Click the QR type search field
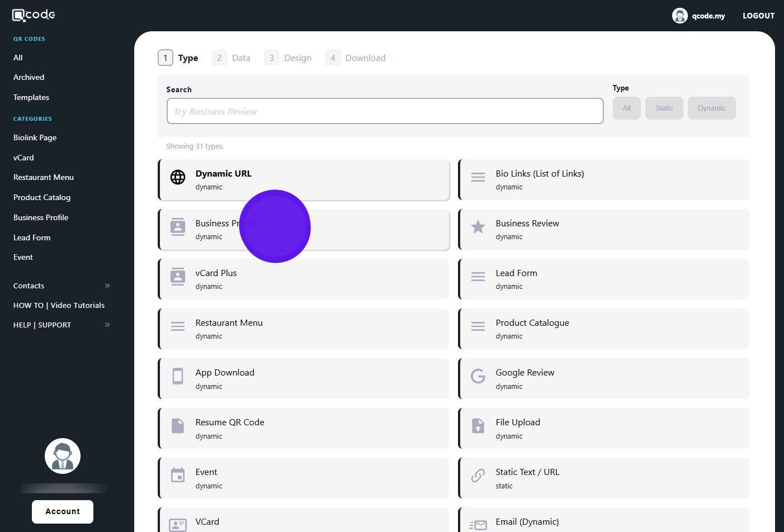 coord(385,111)
